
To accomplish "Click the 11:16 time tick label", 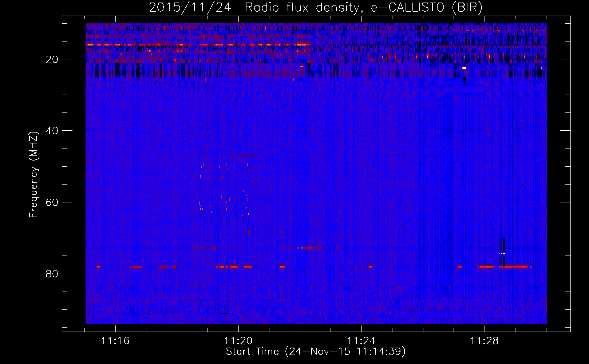I will point(115,341).
